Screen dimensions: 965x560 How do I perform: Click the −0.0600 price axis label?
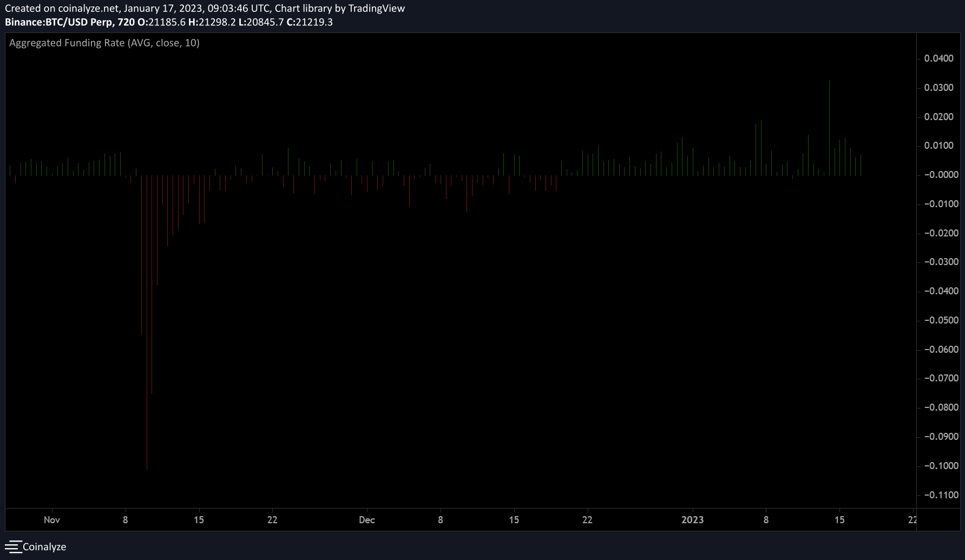[941, 350]
